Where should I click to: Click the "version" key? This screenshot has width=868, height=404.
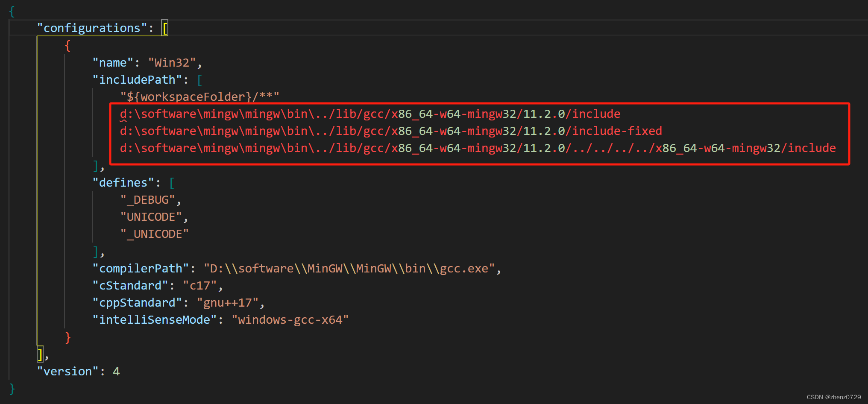[x=68, y=372]
